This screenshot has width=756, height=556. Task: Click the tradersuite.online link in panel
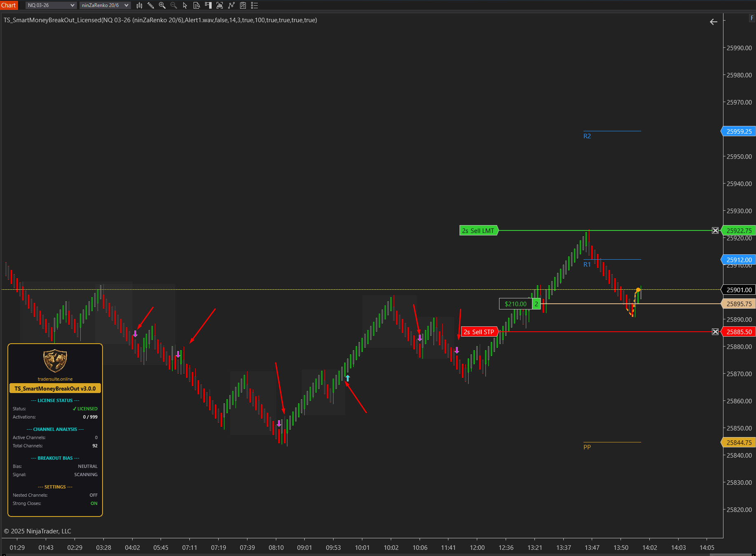(x=55, y=379)
